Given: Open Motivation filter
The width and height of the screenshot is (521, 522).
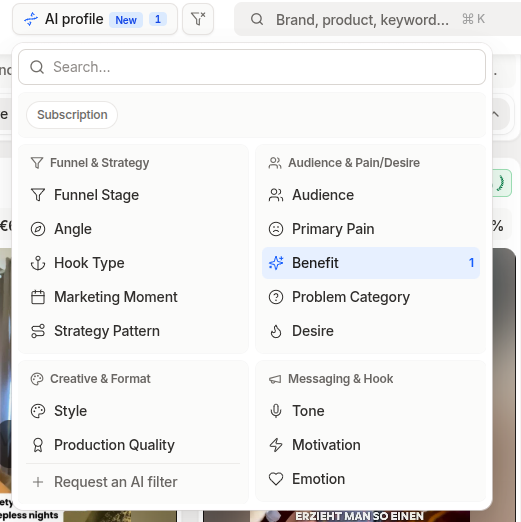Looking at the screenshot, I should coord(371,445).
